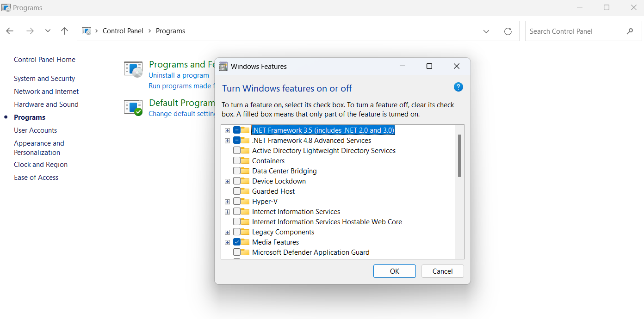The image size is (644, 319).
Task: Enable Microsoft Defender Application Guard checkbox
Action: point(237,252)
